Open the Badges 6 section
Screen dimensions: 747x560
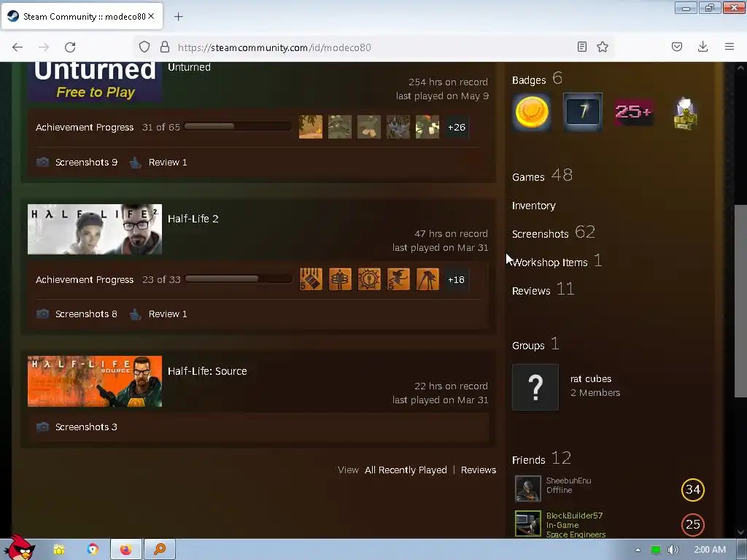[x=538, y=79]
